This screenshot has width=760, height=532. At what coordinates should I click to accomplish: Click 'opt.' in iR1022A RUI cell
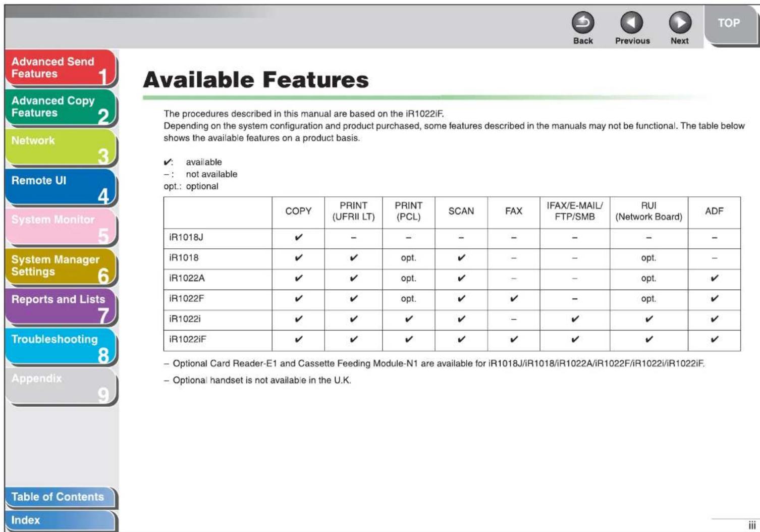coord(648,278)
